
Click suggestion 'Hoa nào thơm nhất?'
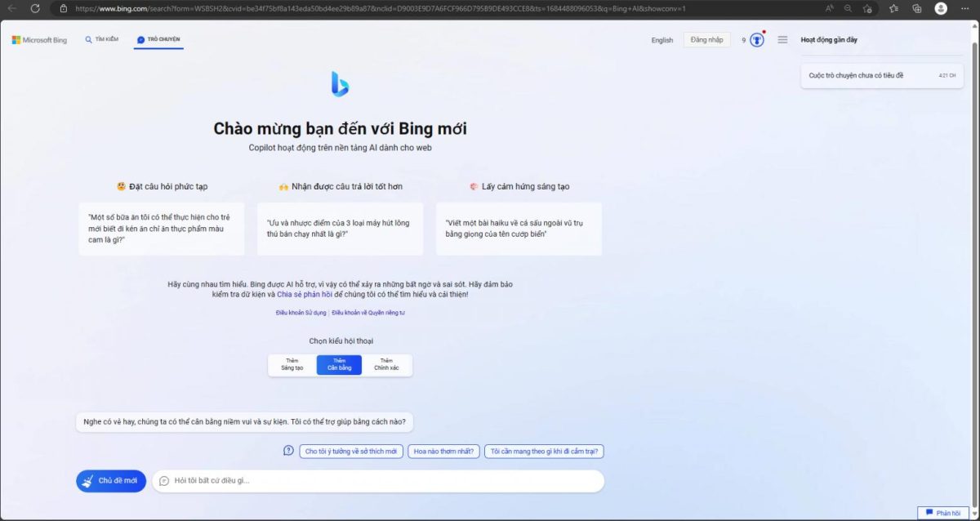tap(444, 451)
